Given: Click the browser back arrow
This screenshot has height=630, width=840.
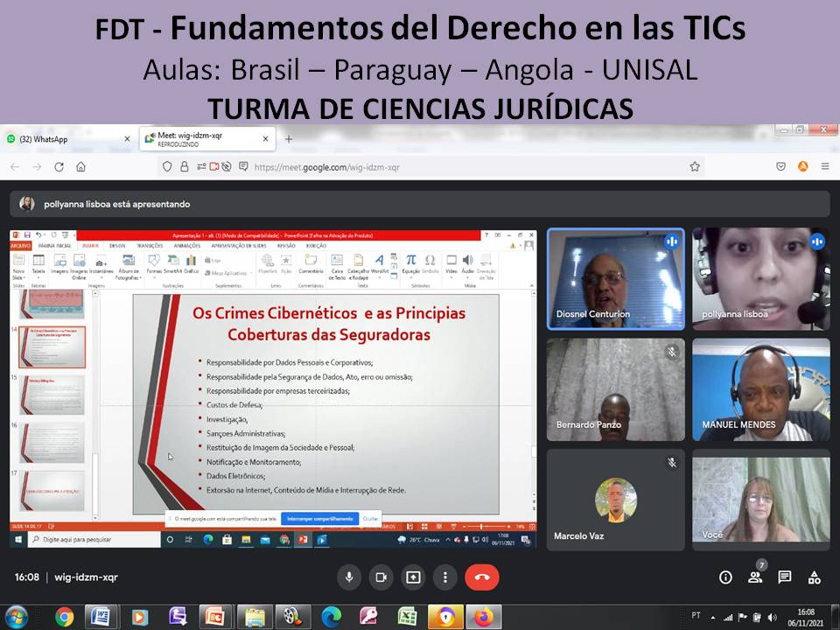Looking at the screenshot, I should (x=15, y=167).
